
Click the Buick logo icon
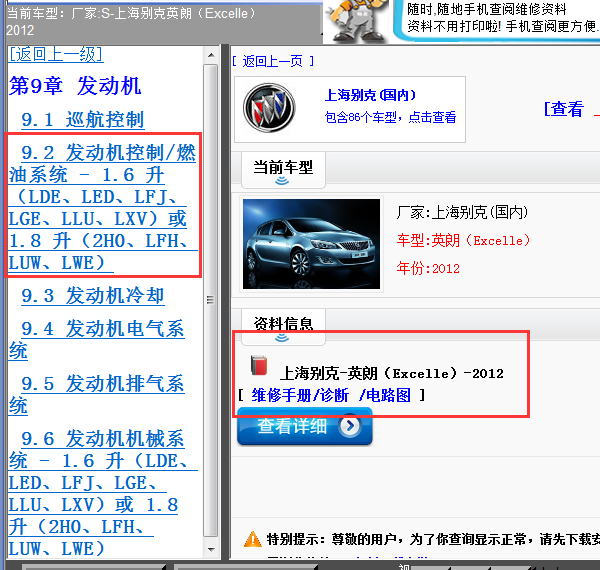tap(269, 108)
